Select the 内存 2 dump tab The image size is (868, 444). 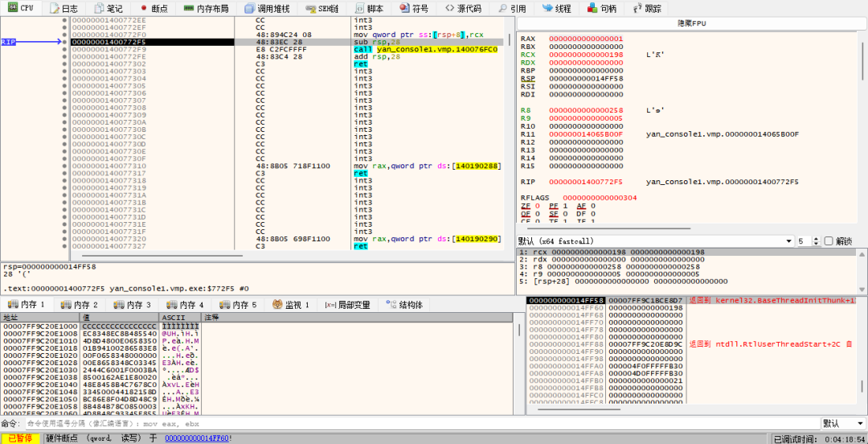79,305
